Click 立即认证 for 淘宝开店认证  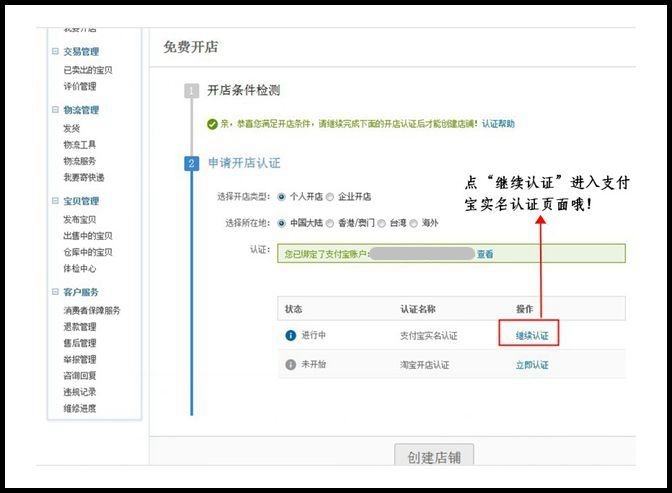point(532,365)
